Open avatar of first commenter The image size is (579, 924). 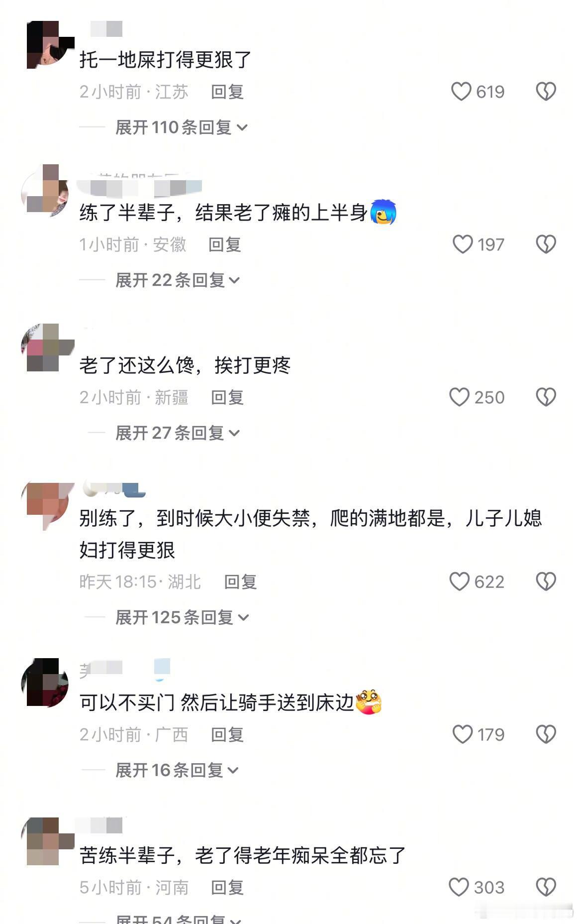49,44
